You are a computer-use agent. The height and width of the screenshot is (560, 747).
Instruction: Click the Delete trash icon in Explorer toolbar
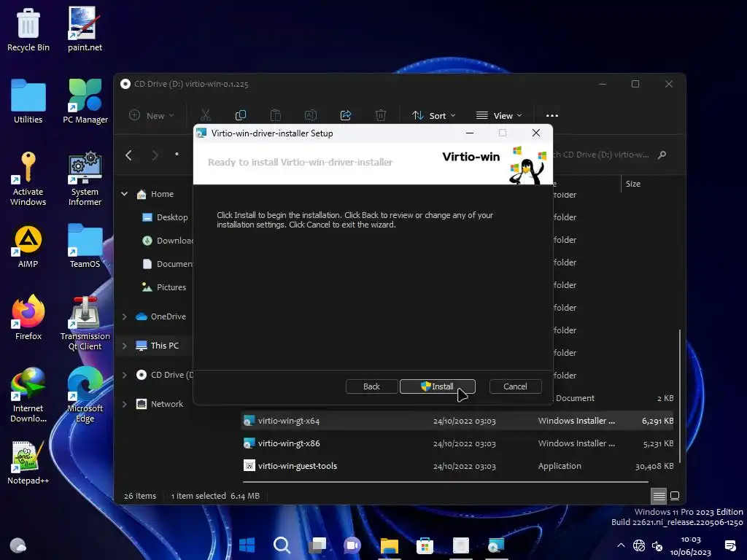pos(381,115)
